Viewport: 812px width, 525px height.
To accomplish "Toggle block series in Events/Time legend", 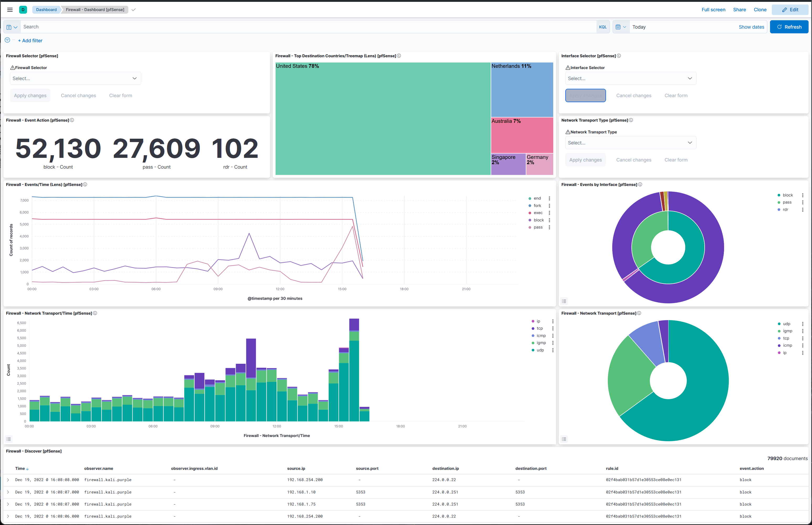I will pos(539,220).
